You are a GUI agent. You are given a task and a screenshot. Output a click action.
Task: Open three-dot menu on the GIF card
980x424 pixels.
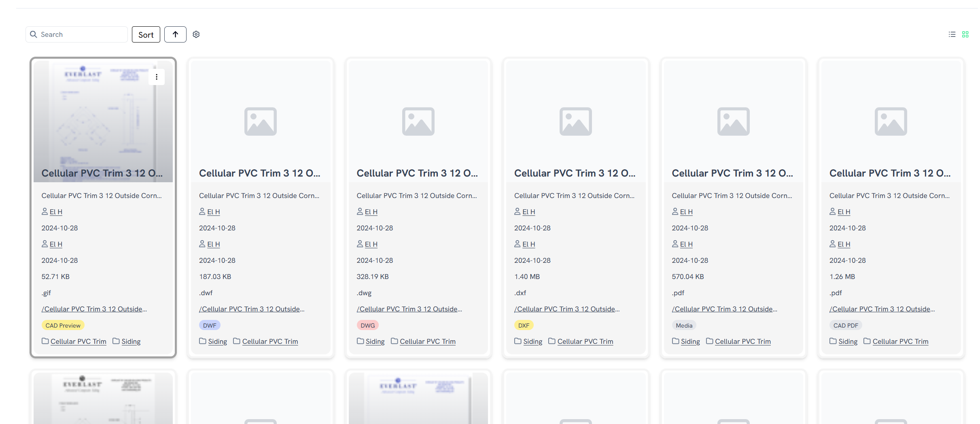point(157,77)
